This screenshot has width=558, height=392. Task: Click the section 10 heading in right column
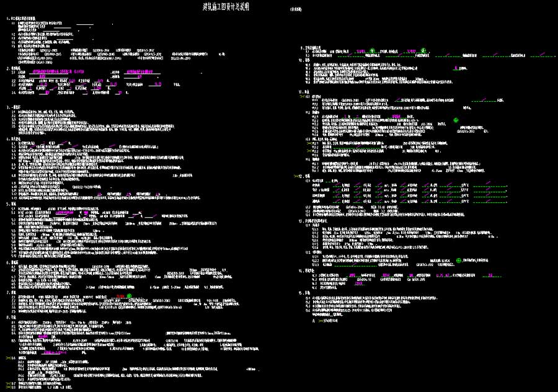[301, 60]
